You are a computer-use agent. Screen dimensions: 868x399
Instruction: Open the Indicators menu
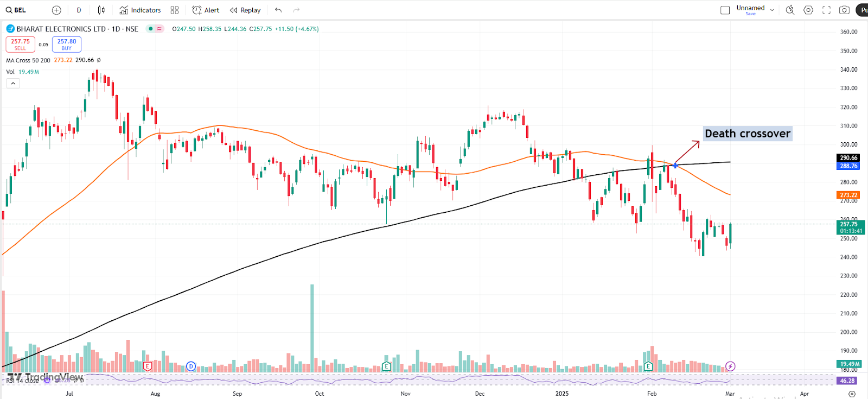pos(140,10)
